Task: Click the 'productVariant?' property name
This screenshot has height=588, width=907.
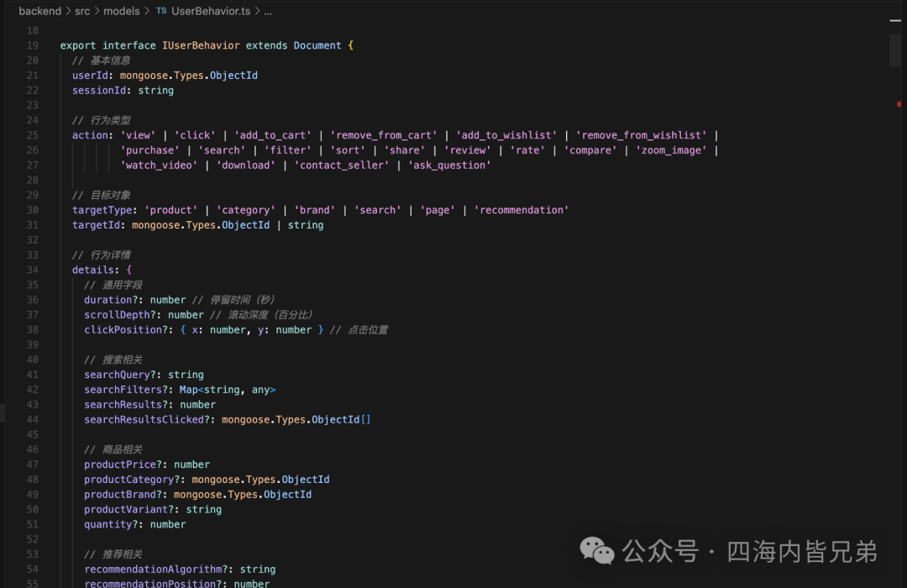Action: pos(128,509)
